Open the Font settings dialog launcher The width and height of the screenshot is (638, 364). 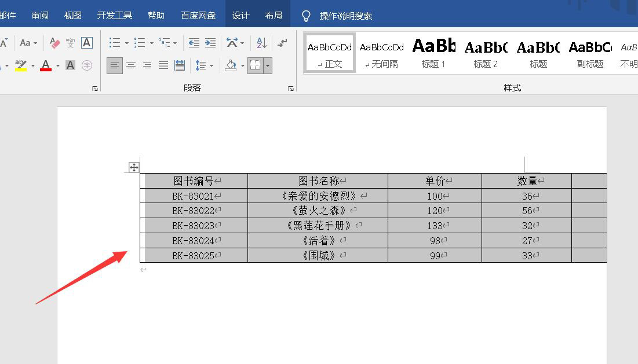[x=95, y=88]
